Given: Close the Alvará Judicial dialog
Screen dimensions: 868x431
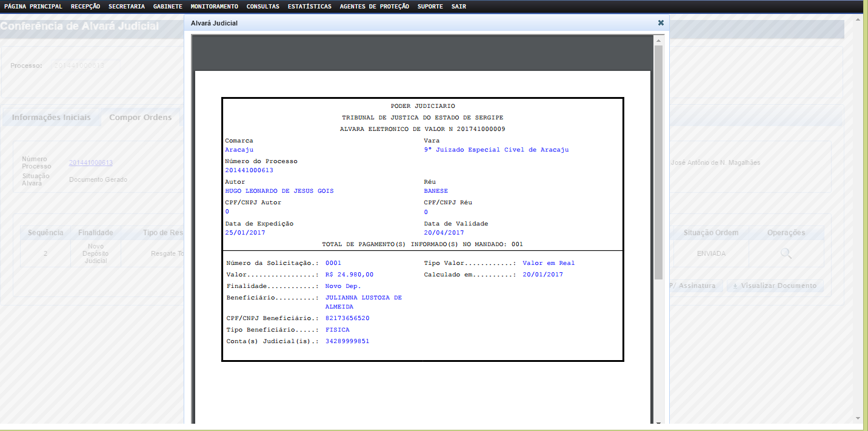Looking at the screenshot, I should tap(661, 23).
